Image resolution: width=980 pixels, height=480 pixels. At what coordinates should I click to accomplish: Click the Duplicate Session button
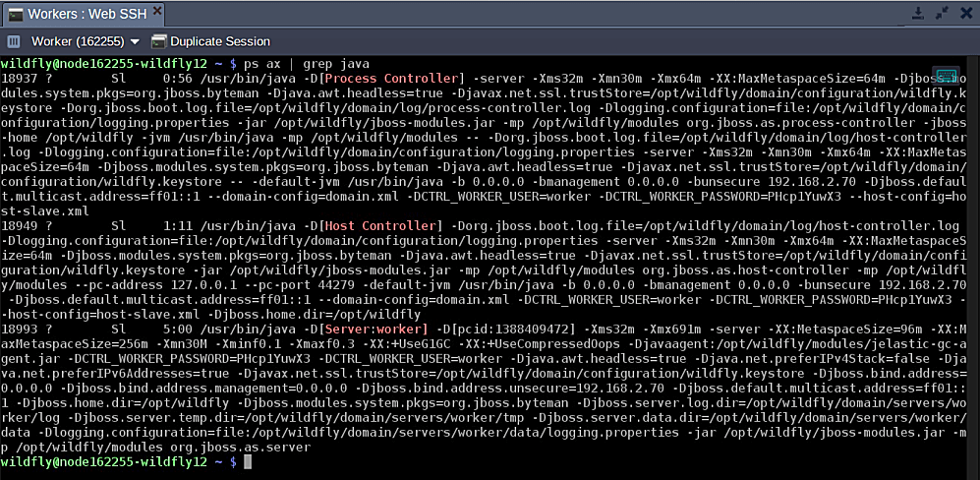(211, 42)
